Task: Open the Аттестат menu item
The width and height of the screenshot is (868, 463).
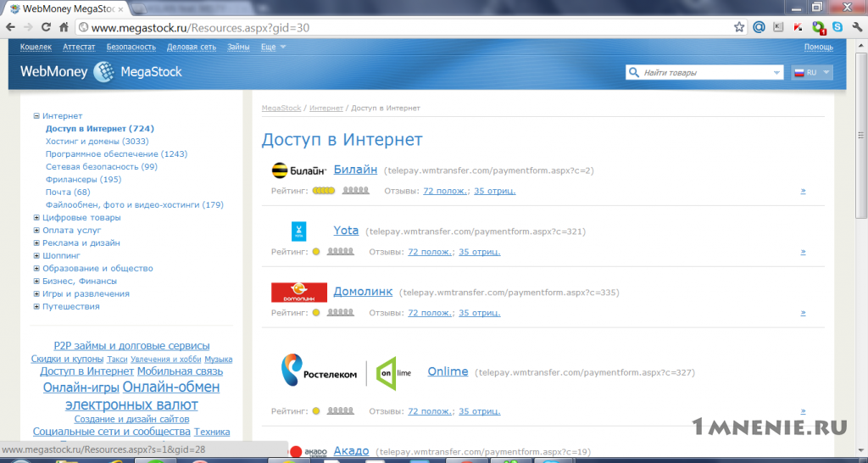Action: [x=79, y=47]
